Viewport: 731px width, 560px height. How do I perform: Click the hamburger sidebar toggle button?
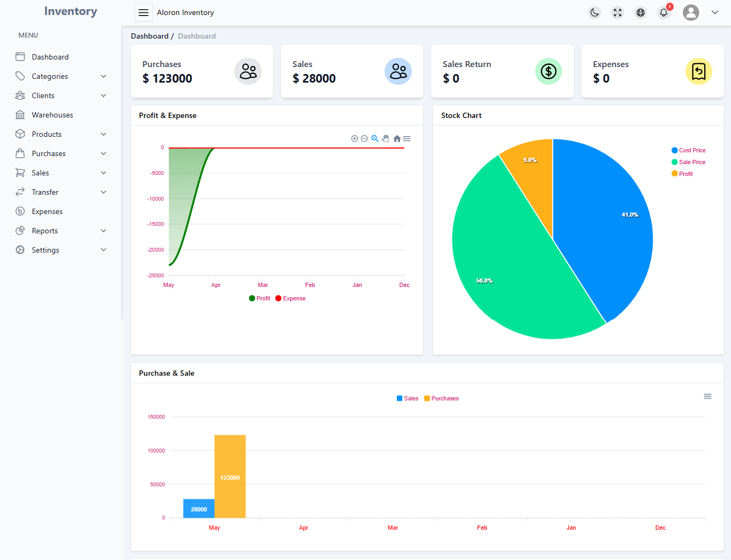tap(143, 12)
